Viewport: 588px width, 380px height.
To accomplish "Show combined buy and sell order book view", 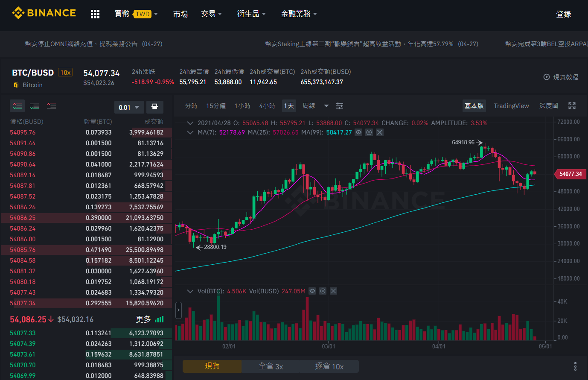I will 17,106.
